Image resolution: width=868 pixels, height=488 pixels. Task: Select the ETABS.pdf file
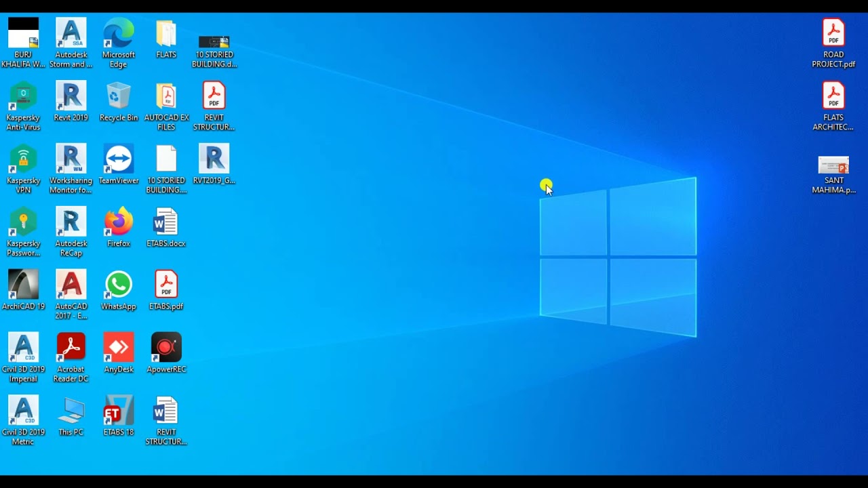point(166,290)
